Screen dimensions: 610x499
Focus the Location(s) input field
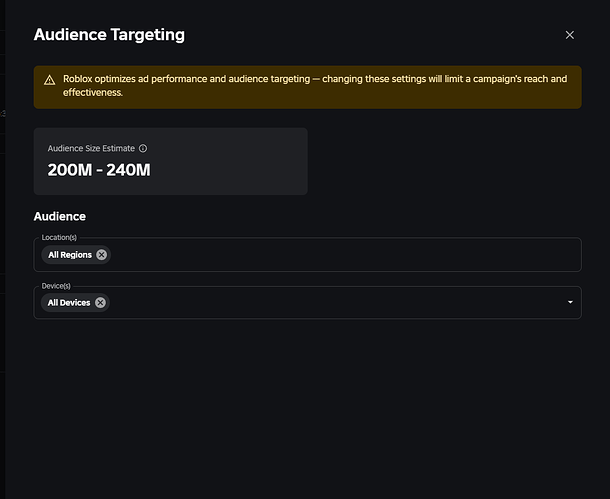pos(307,255)
